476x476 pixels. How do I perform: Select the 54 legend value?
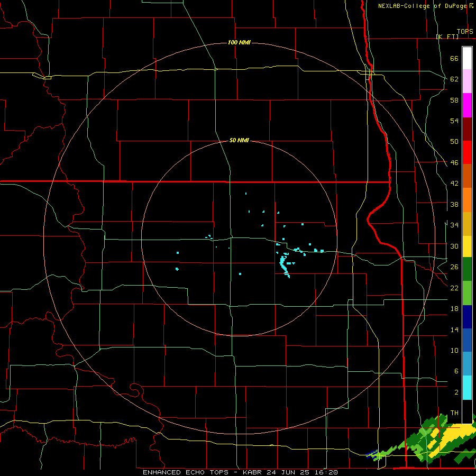click(454, 121)
